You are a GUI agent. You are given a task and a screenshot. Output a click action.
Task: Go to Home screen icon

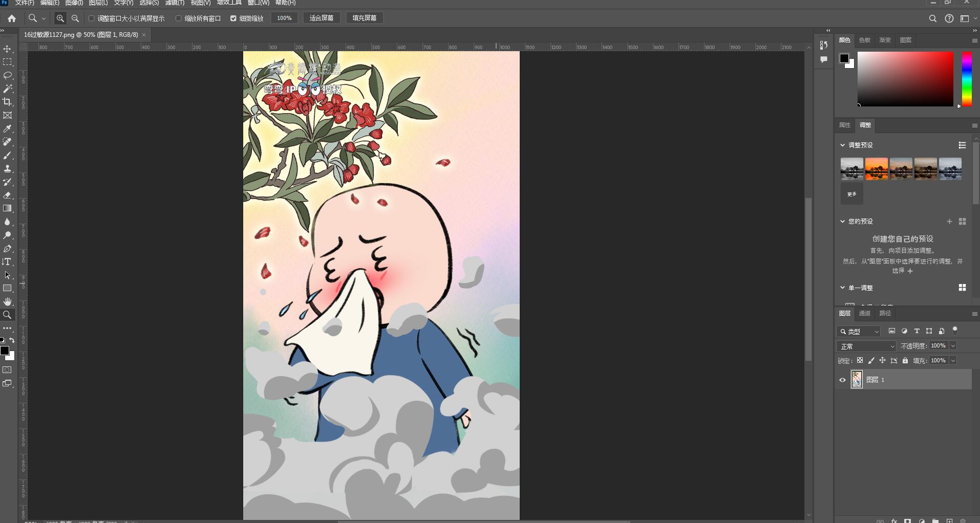click(x=12, y=18)
